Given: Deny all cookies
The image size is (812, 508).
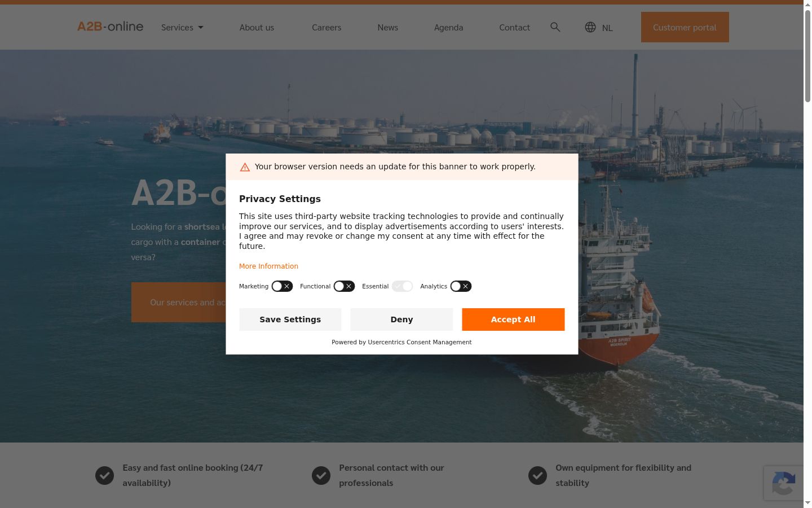Looking at the screenshot, I should [401, 319].
